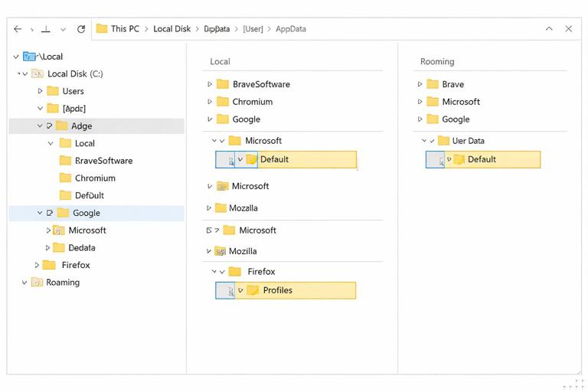The width and height of the screenshot is (588, 392).
Task: Click the BraveSoftware folder icon in Local pane
Action: [223, 84]
